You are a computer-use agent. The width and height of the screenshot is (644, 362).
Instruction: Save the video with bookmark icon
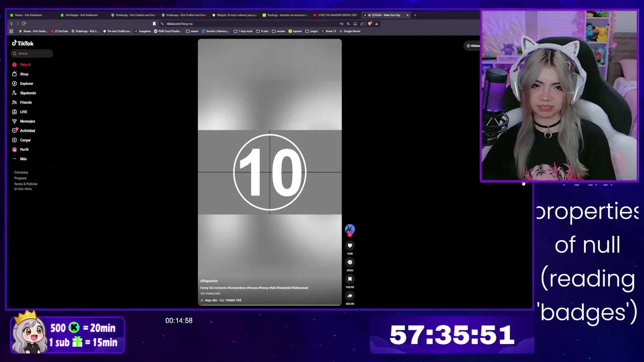coord(350,279)
